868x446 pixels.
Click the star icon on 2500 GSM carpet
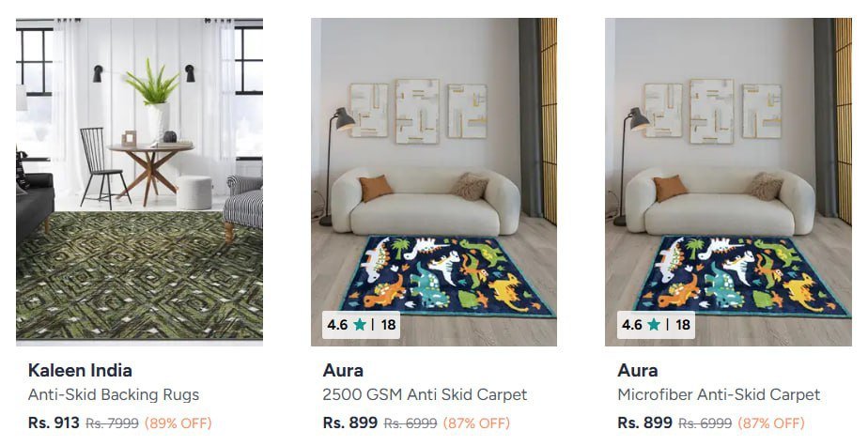[x=360, y=325]
